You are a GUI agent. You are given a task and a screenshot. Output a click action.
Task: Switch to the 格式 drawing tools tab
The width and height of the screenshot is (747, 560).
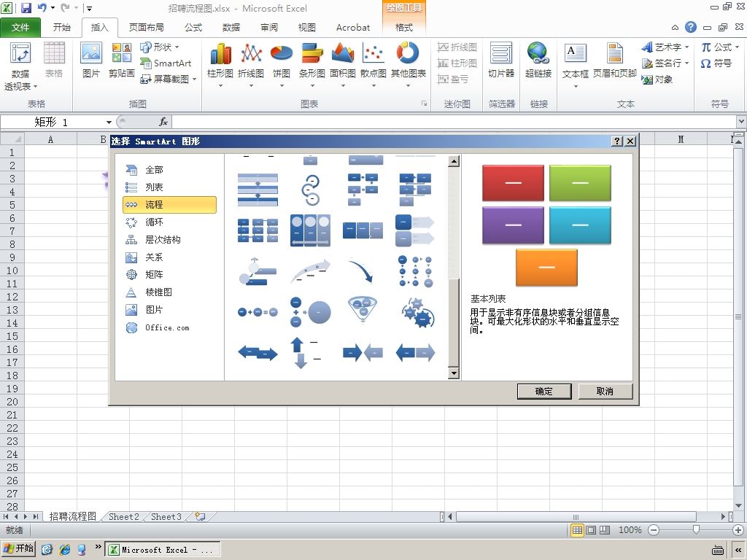pyautogui.click(x=404, y=28)
